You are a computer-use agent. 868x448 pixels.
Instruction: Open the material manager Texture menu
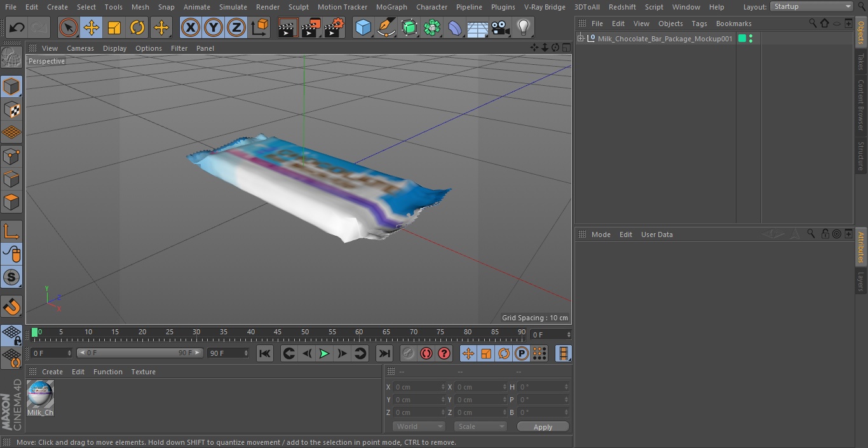(143, 372)
